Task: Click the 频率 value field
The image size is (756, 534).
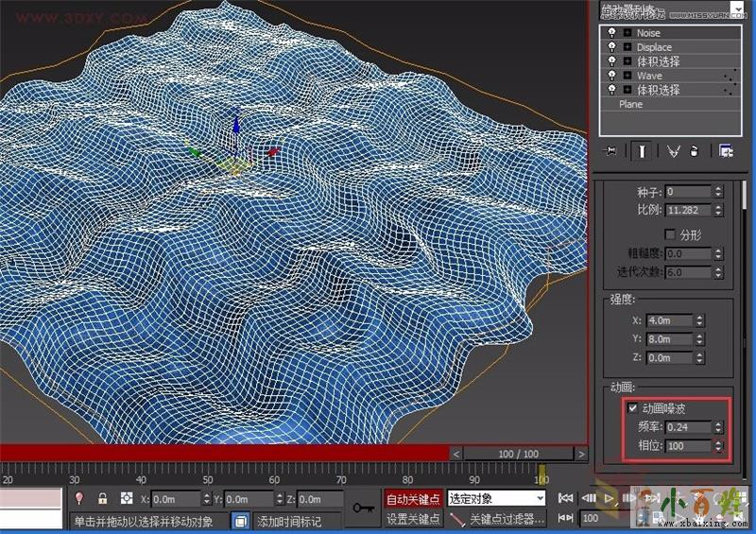Action: pyautogui.click(x=687, y=427)
